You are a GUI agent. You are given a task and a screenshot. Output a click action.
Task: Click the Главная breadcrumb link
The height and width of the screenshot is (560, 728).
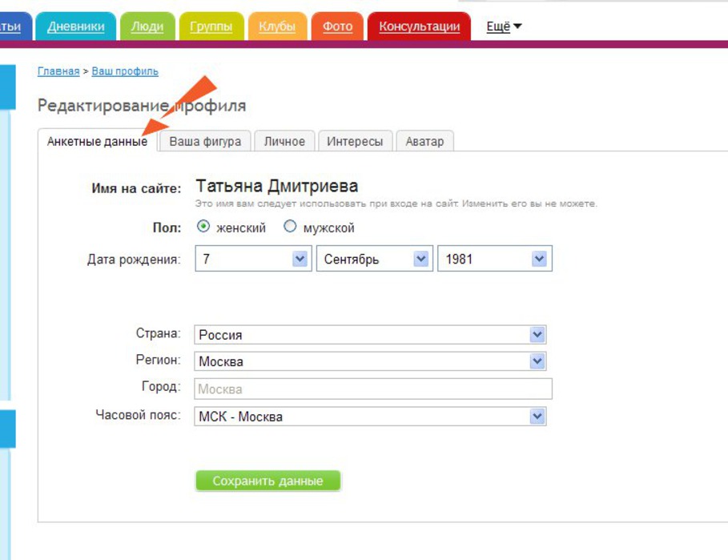pos(58,71)
